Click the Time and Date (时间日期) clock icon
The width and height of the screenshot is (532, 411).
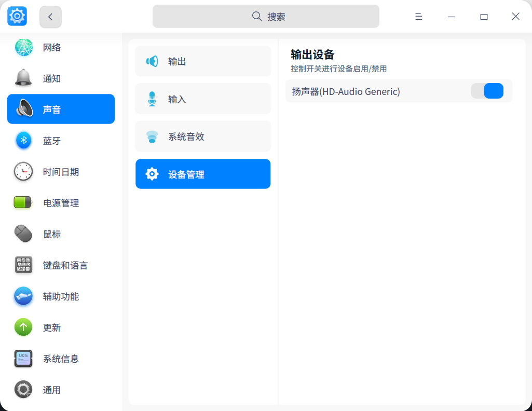click(x=23, y=171)
